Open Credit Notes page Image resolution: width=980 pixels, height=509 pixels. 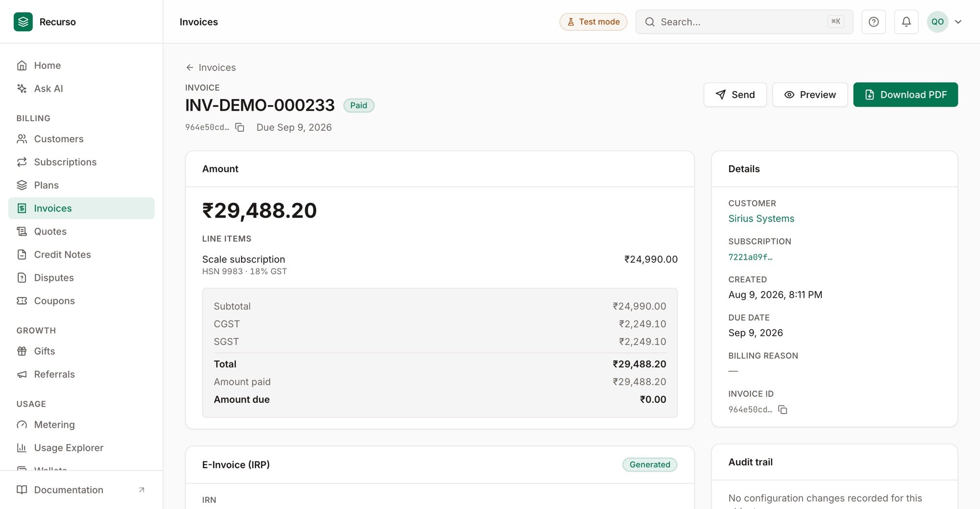pos(81,254)
